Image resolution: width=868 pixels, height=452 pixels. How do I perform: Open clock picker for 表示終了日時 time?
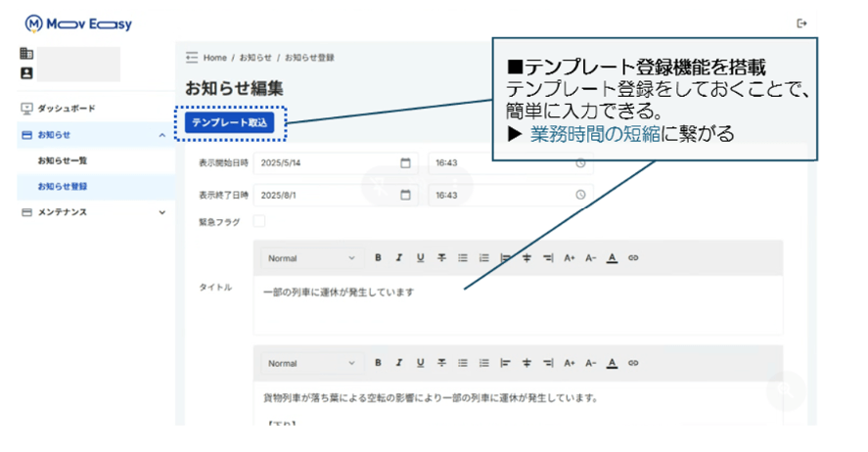[580, 195]
